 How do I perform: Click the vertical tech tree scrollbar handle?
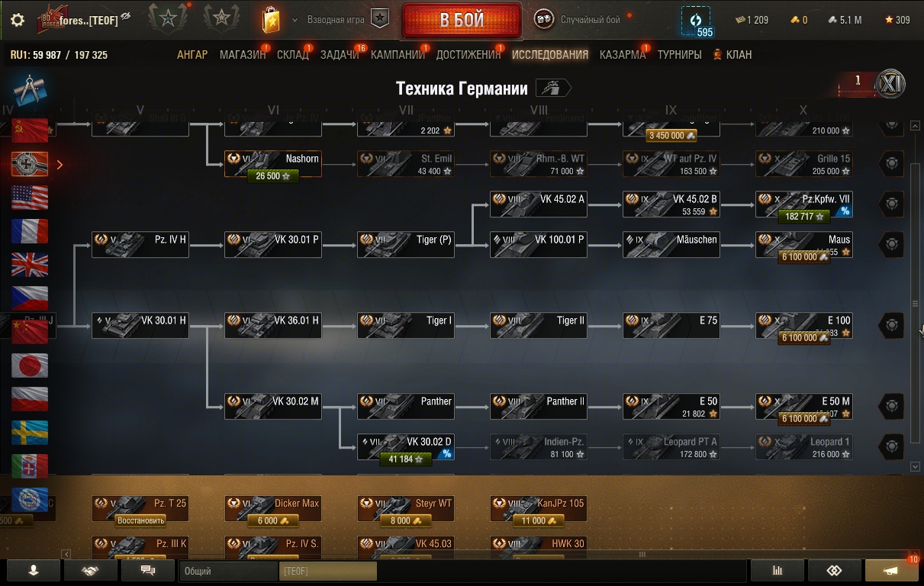click(916, 304)
